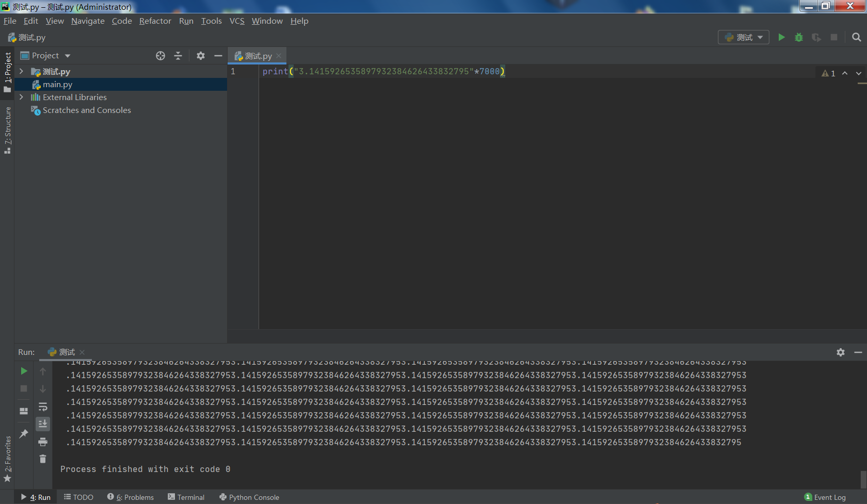Viewport: 867px width, 504px height.
Task: Restore layout icon in the Run panel
Action: [x=24, y=411]
